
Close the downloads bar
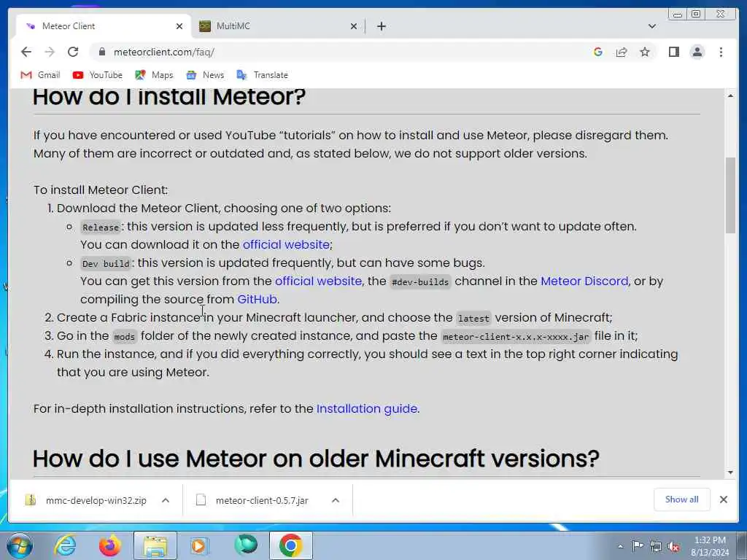pos(723,499)
